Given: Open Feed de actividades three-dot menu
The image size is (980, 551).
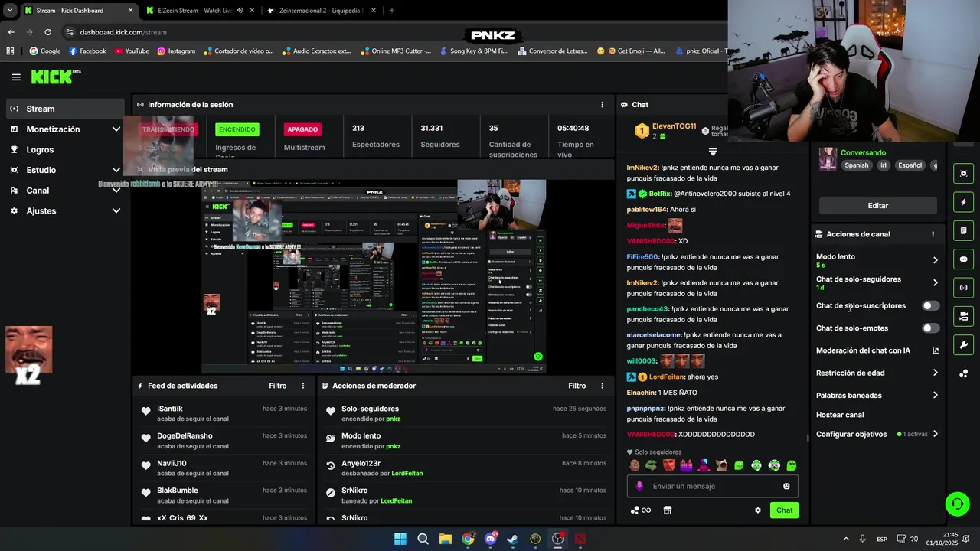Looking at the screenshot, I should coord(303,386).
